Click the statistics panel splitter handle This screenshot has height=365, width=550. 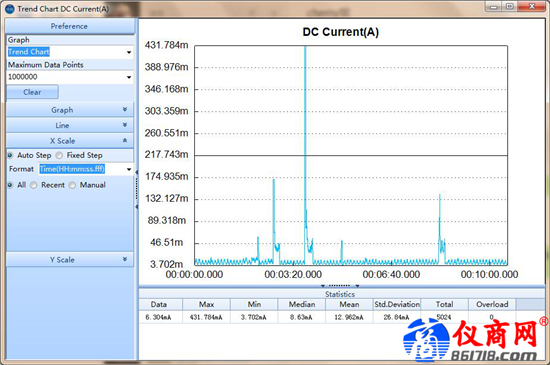(x=340, y=286)
